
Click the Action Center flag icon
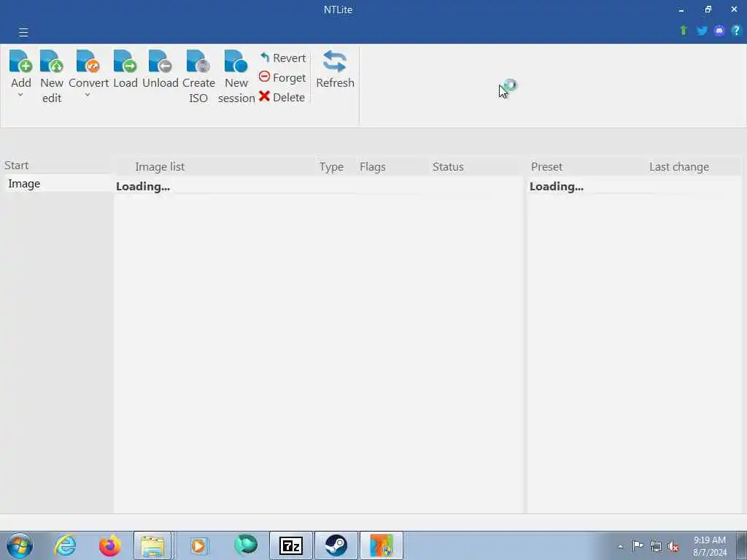pyautogui.click(x=638, y=545)
